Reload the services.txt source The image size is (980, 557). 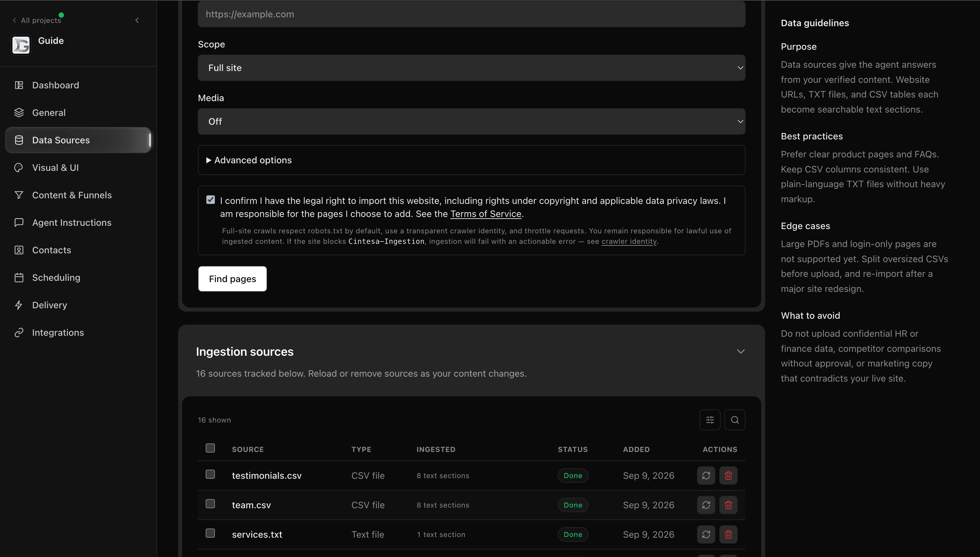pyautogui.click(x=706, y=534)
